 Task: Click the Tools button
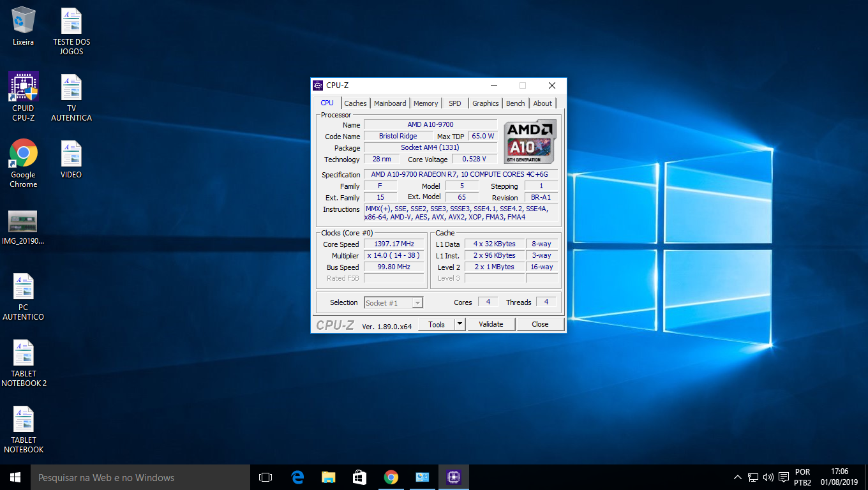(x=437, y=324)
